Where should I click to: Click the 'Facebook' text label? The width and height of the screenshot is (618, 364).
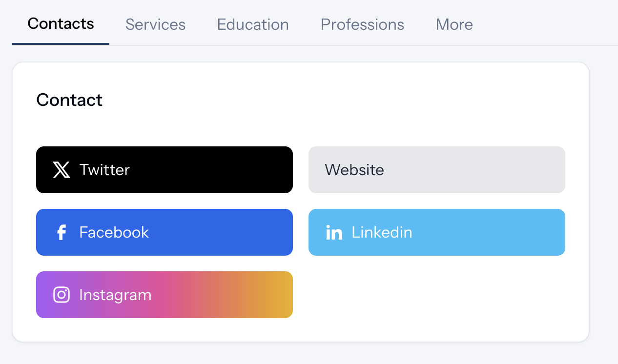click(x=114, y=232)
